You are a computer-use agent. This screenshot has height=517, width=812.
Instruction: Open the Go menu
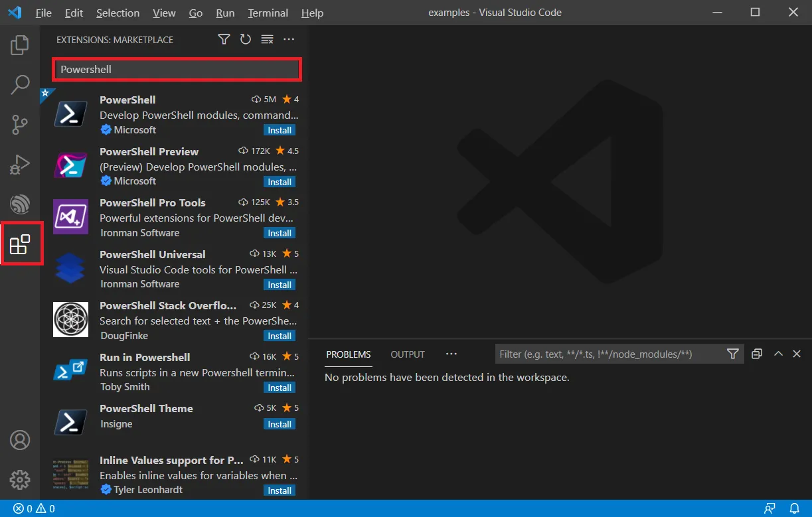pos(196,13)
